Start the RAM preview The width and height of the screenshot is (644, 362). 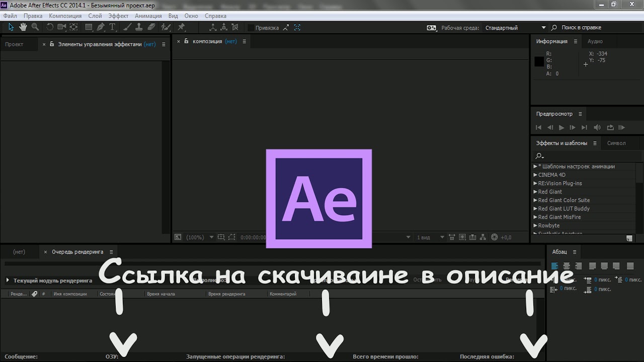point(621,128)
